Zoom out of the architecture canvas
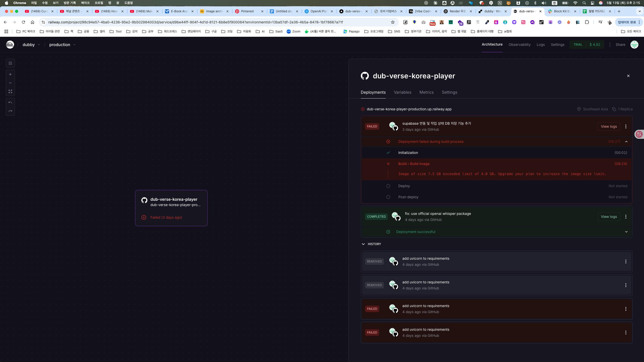This screenshot has width=644, height=362. pos(10,83)
